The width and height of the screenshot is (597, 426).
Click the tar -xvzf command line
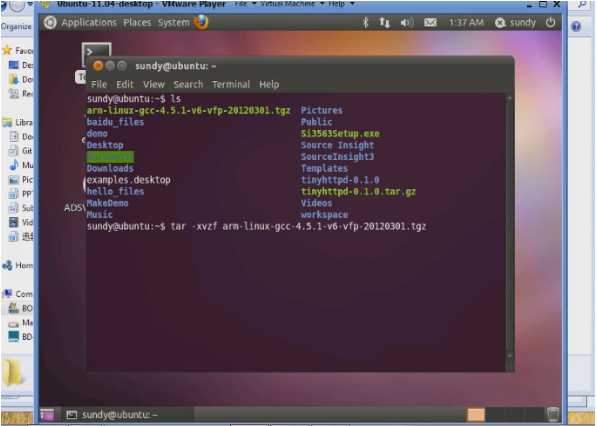298,227
